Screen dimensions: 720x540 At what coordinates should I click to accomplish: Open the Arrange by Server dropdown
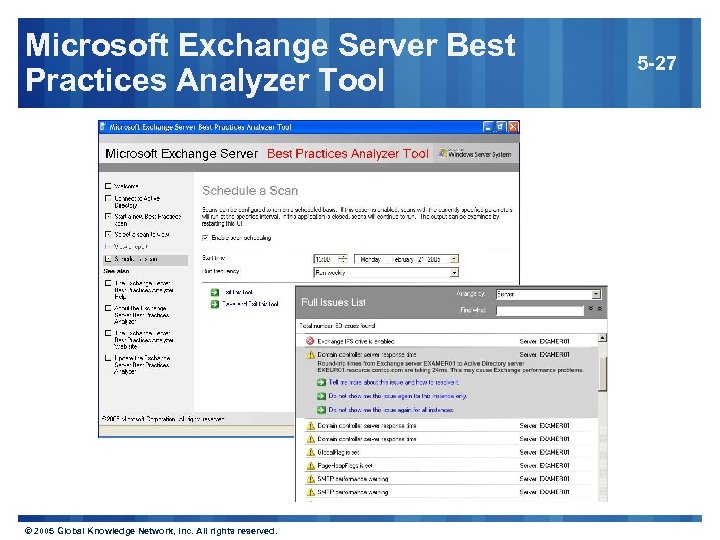548,294
